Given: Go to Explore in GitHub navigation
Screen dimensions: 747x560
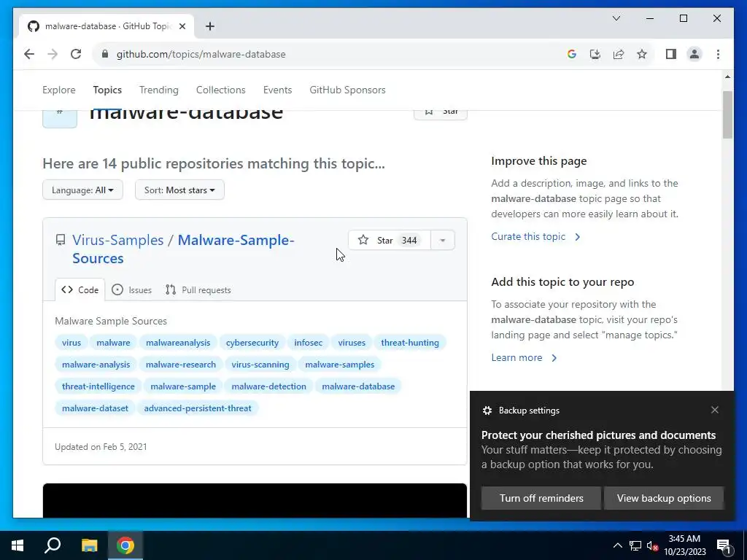Looking at the screenshot, I should click(x=58, y=90).
